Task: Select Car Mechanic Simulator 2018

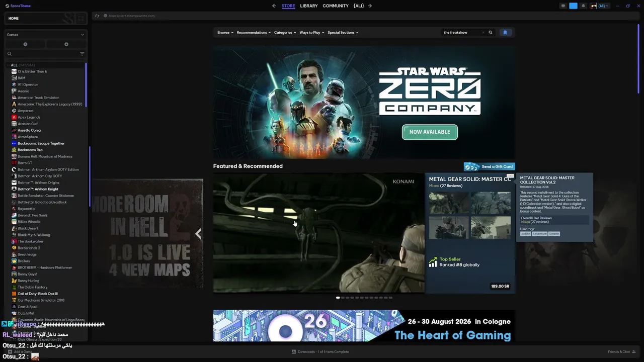Action: (41, 300)
